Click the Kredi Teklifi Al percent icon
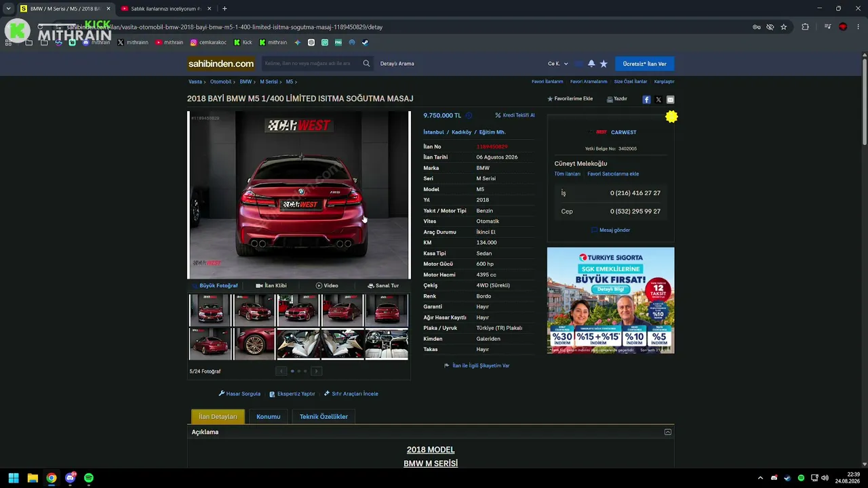Viewport: 868px width, 488px height. pos(498,115)
